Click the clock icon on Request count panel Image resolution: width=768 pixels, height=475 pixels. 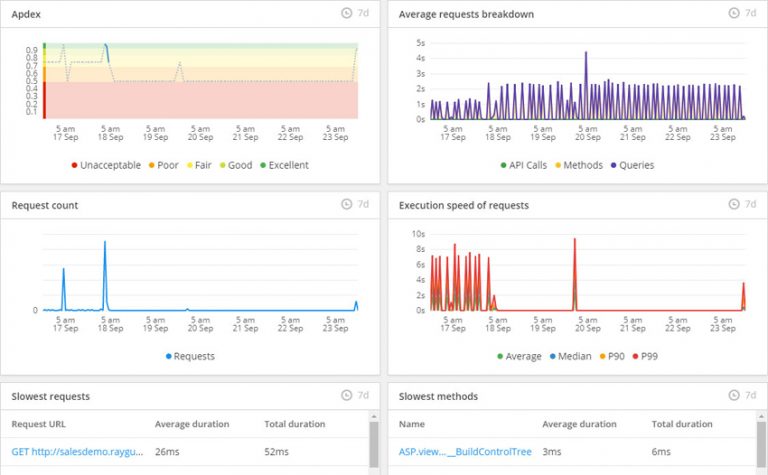click(346, 204)
